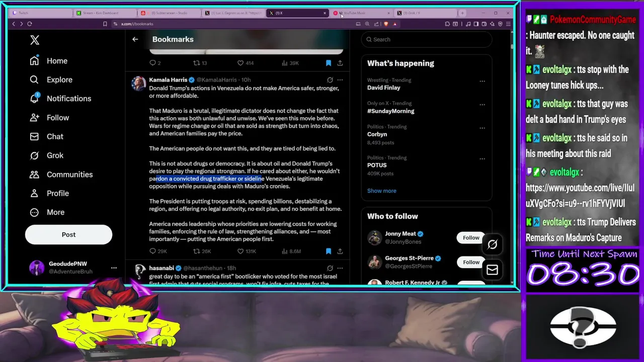644x362 pixels.
Task: Go to Home in the sidebar
Action: [x=48, y=61]
